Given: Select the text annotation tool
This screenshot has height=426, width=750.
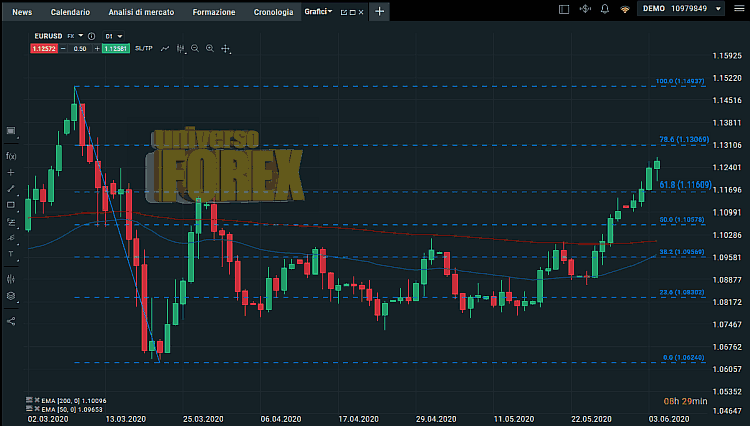Looking at the screenshot, I should pos(11,254).
